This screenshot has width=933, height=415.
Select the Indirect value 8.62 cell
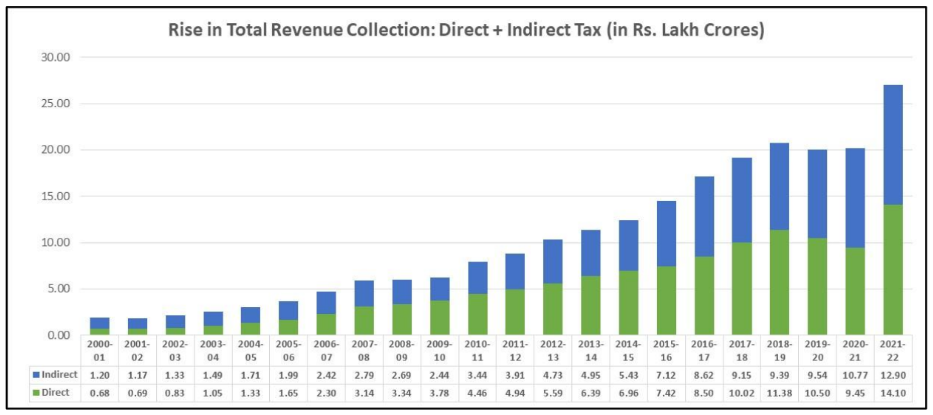point(704,376)
